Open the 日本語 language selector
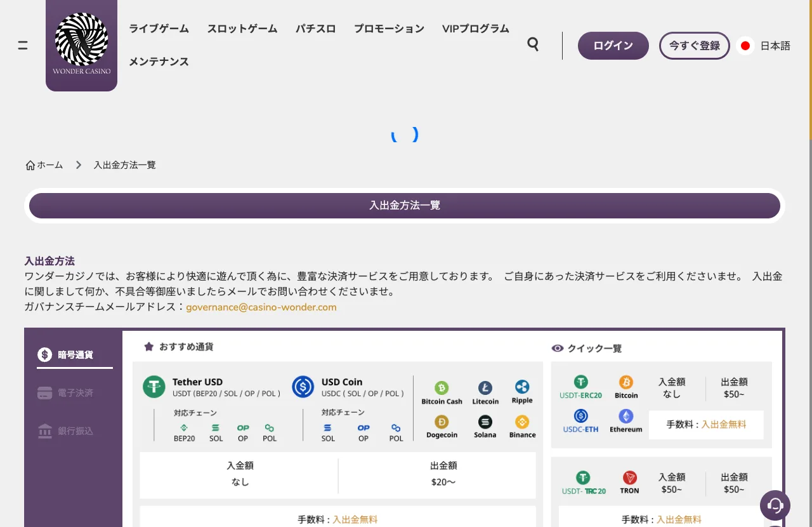This screenshot has height=527, width=812. pos(764,46)
